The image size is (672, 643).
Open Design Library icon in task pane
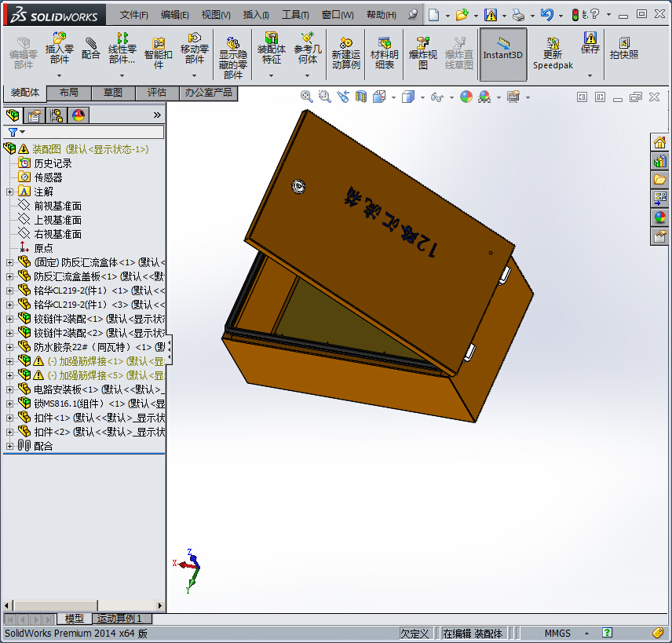659,161
